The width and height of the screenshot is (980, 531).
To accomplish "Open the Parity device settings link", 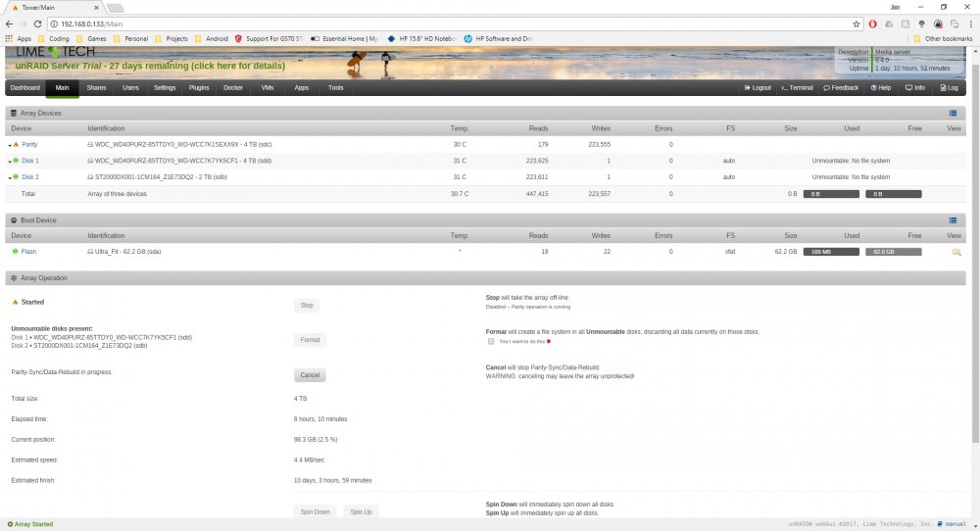I will (29, 144).
